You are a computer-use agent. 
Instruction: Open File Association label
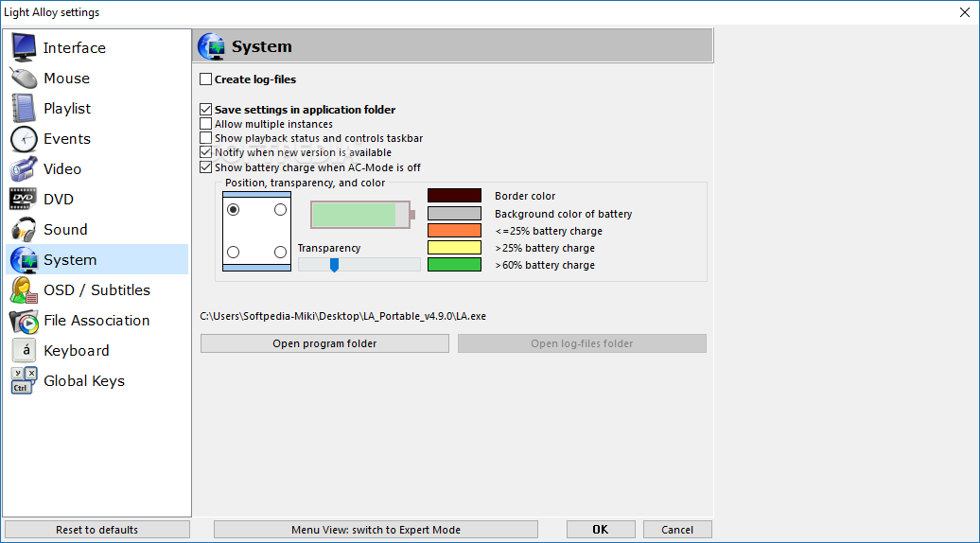pyautogui.click(x=96, y=321)
